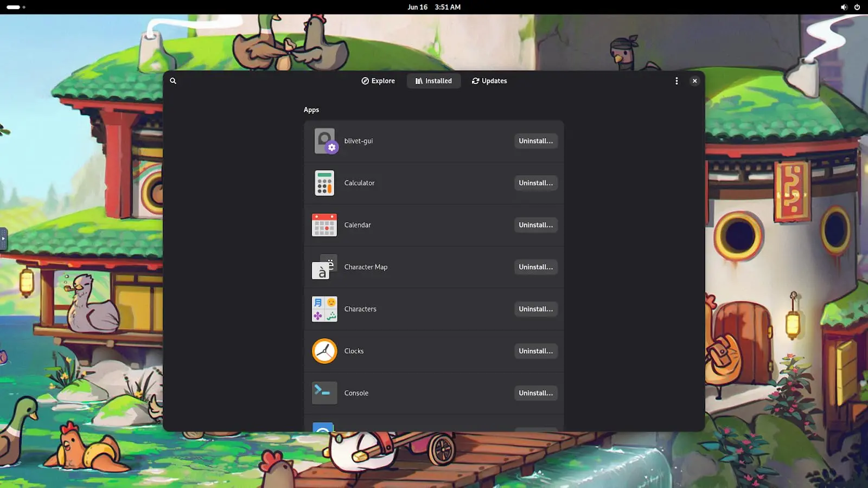Uninstall Characters

[535, 309]
